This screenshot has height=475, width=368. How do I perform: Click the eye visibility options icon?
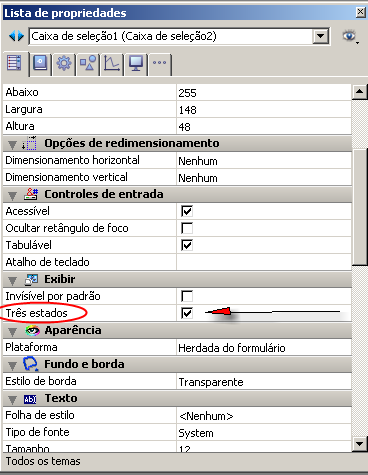(x=349, y=36)
